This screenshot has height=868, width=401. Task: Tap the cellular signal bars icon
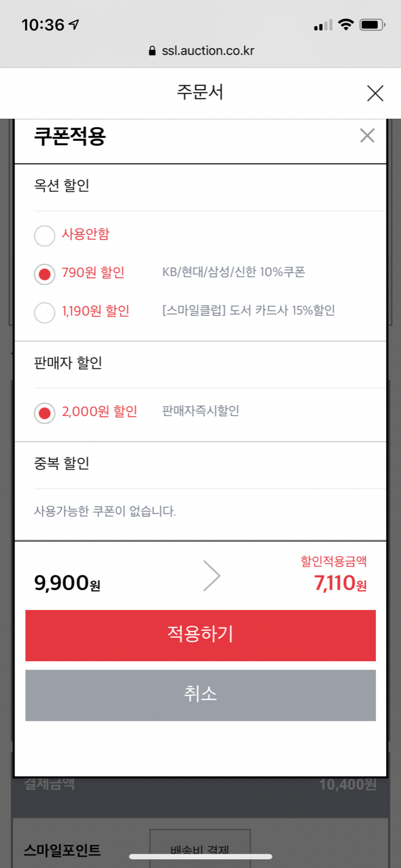(x=323, y=26)
